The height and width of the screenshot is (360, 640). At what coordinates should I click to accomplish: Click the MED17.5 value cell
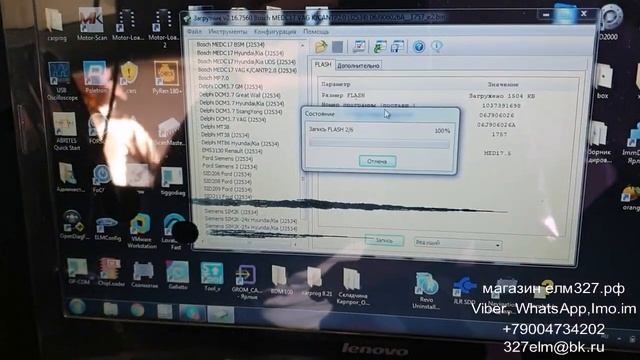(x=497, y=153)
